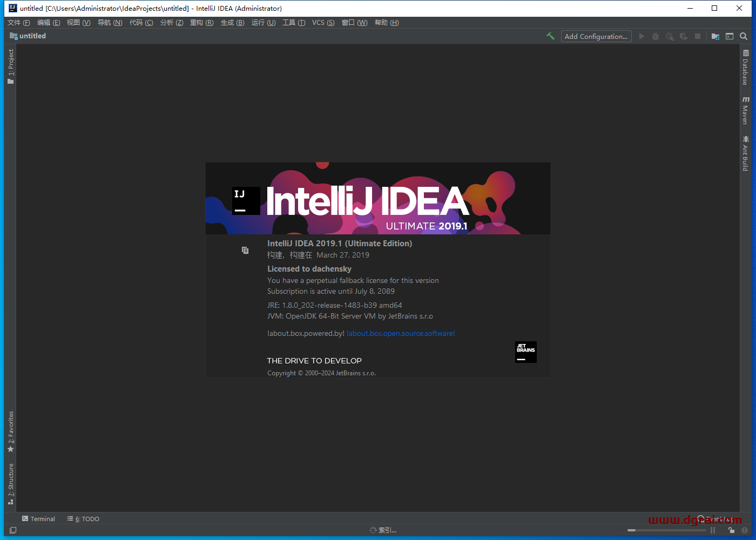Open Project Structure from toolbar icon
The height and width of the screenshot is (540, 756).
pos(715,36)
